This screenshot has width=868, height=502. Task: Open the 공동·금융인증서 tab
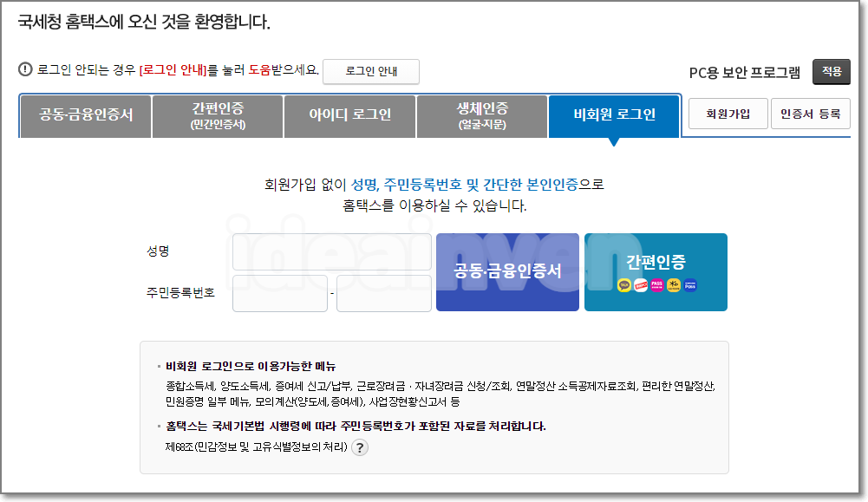click(84, 114)
